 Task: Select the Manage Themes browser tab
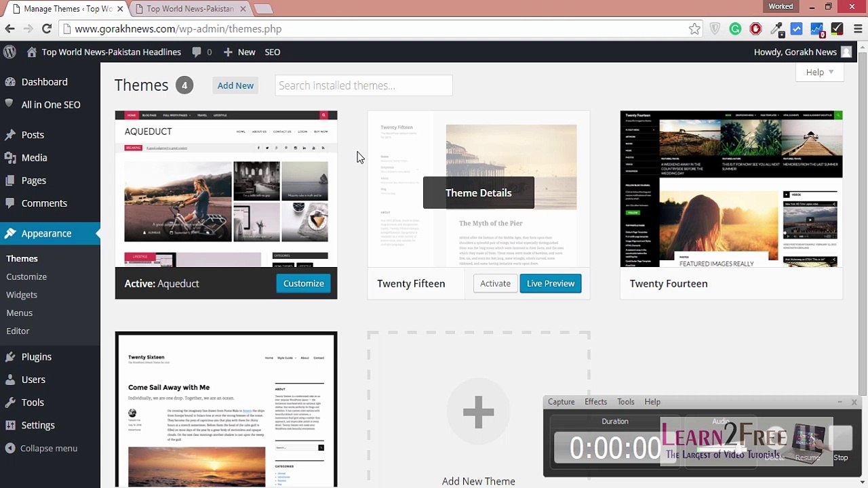[64, 9]
